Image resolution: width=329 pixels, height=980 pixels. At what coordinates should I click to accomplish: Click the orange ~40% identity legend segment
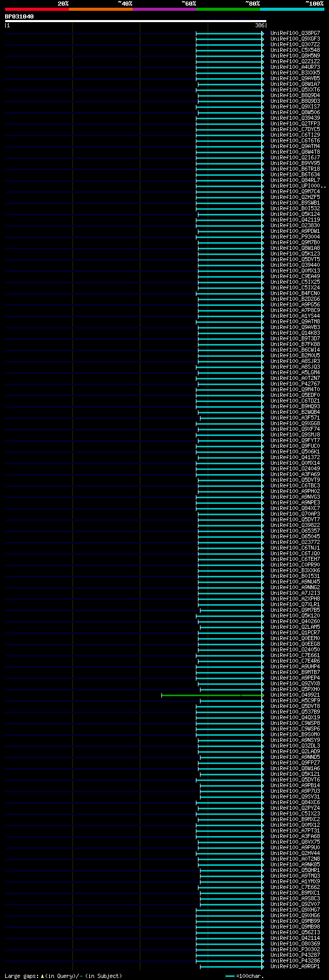click(x=101, y=9)
